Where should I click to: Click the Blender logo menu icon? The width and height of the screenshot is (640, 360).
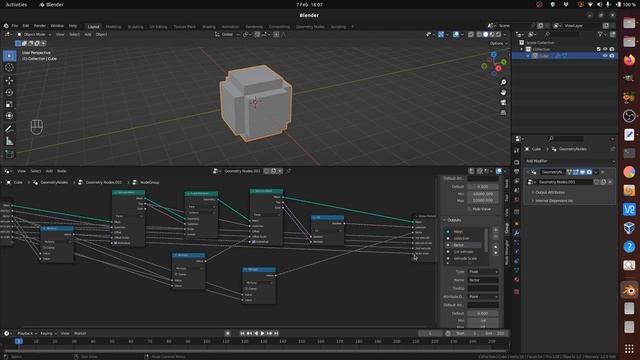[6, 26]
